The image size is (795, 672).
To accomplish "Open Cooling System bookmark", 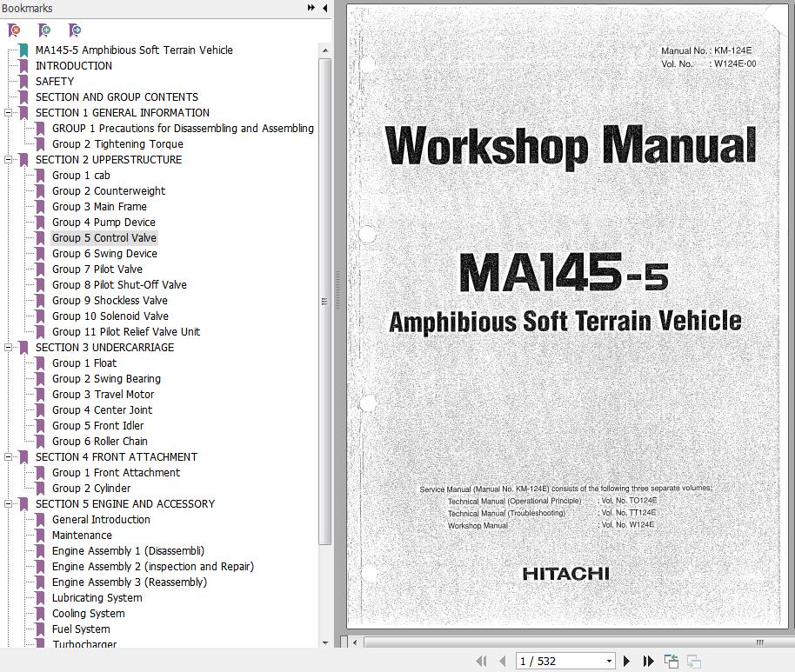I will [88, 613].
